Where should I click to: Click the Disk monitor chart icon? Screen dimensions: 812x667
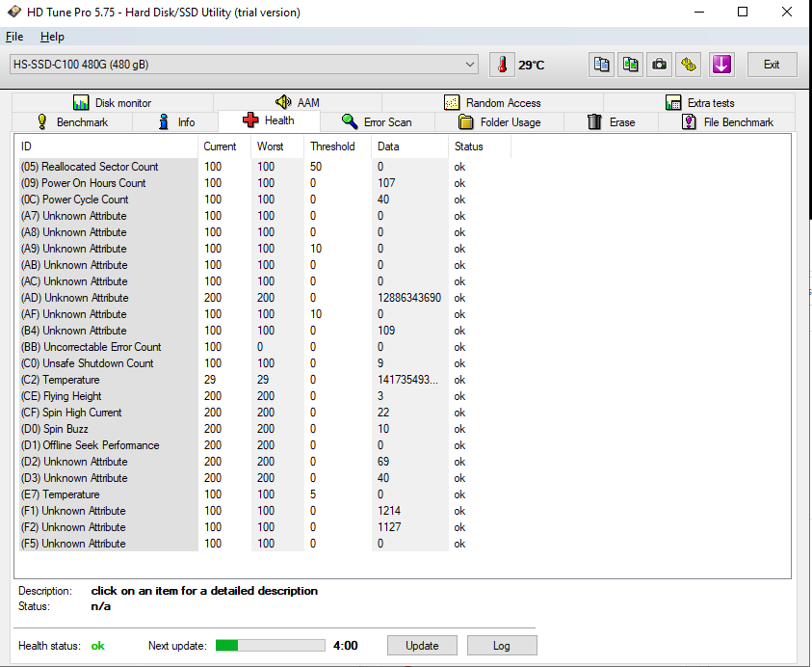click(x=81, y=102)
